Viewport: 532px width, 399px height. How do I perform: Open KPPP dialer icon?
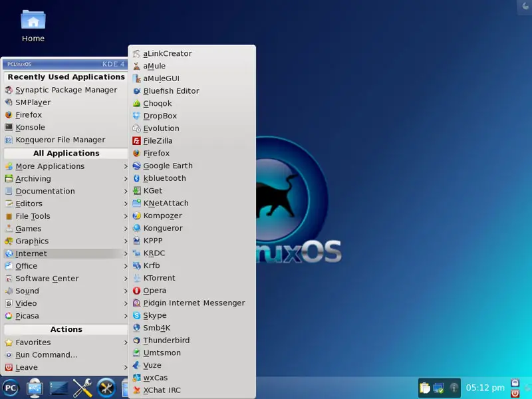click(136, 241)
